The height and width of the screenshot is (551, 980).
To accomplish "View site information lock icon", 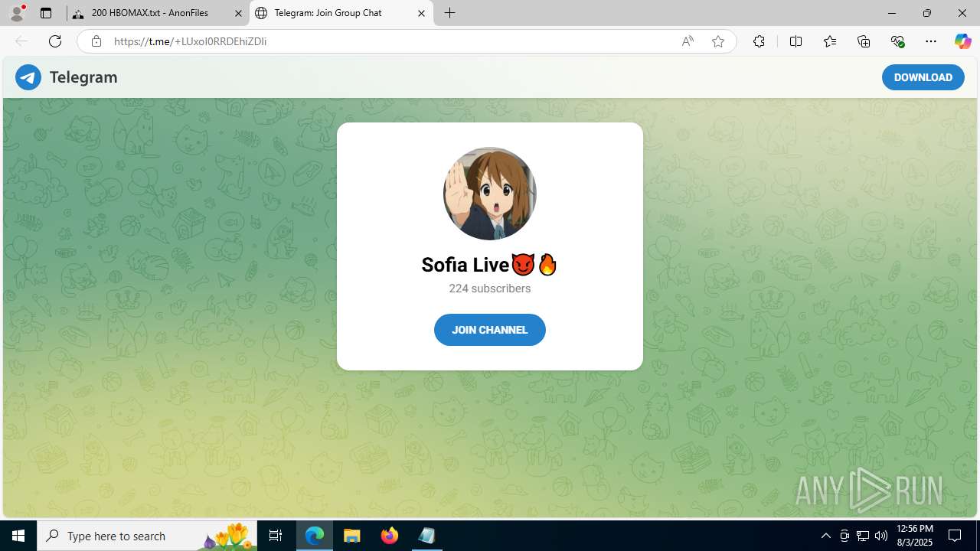I will [x=96, y=41].
